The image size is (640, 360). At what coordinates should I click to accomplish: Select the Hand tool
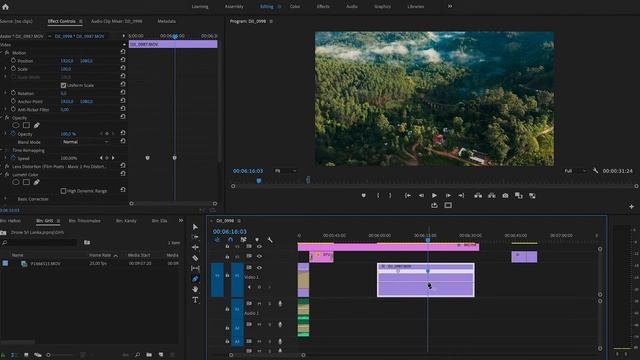point(195,289)
